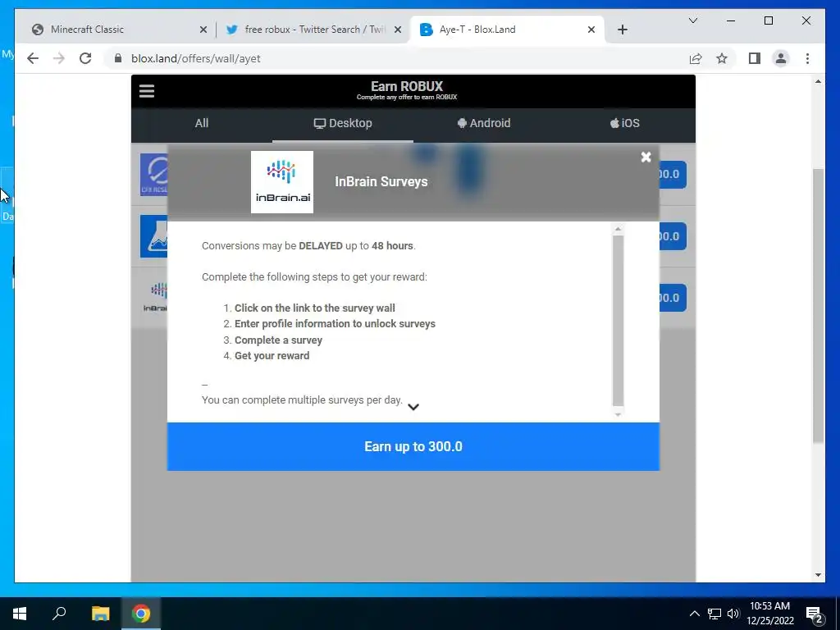This screenshot has width=840, height=630.
Task: Expand more details with the chevron arrow
Action: coord(413,407)
